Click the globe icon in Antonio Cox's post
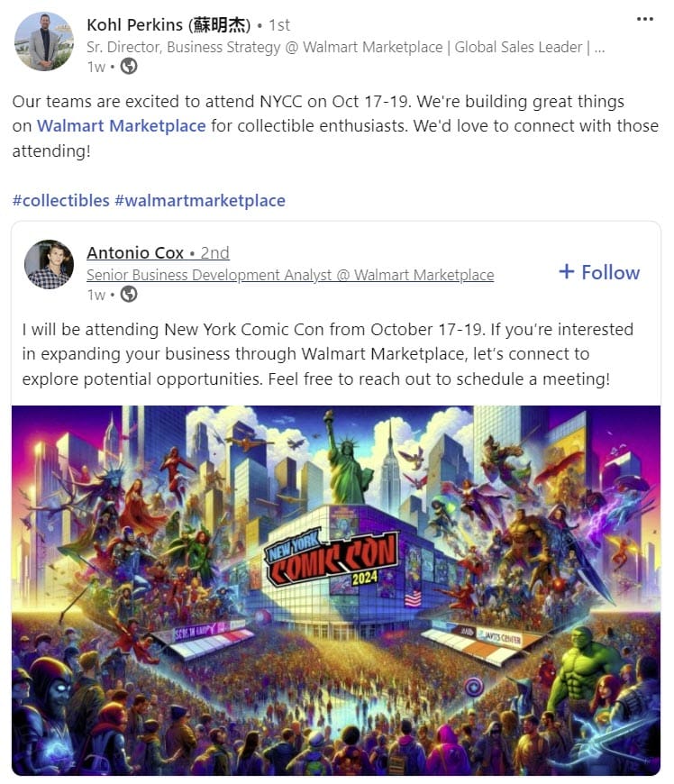Viewport: 674px width, 784px height. click(x=129, y=295)
